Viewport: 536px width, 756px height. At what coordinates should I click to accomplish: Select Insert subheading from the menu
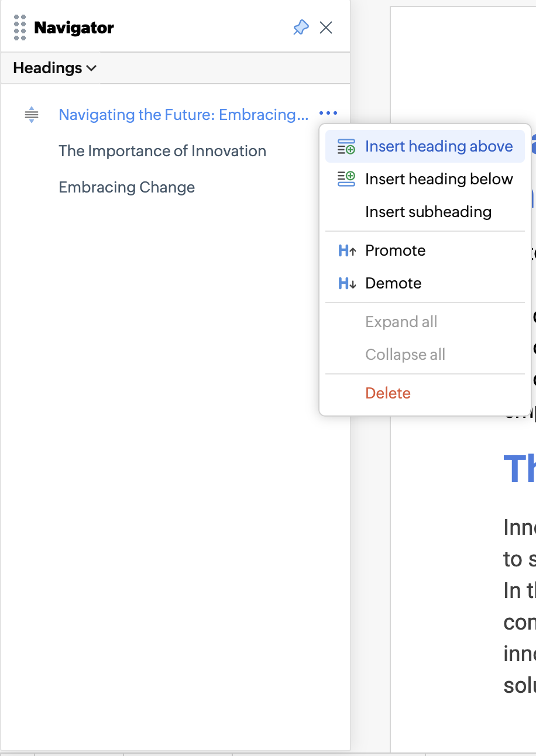click(x=428, y=212)
